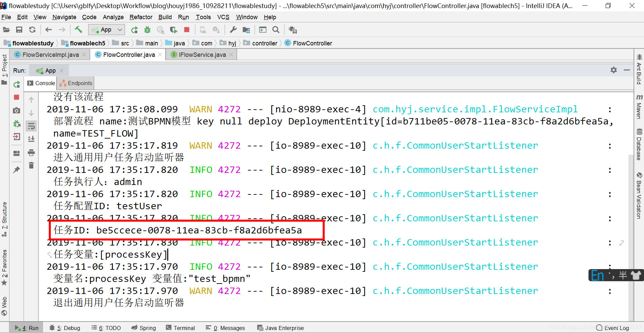Open Favorites side panel
The width and height of the screenshot is (644, 333).
pos(4,267)
